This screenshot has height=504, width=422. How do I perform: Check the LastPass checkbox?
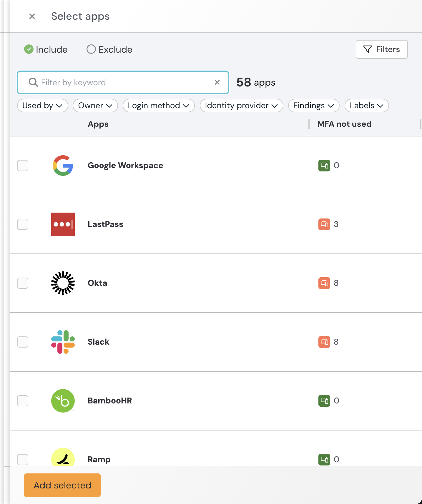23,224
